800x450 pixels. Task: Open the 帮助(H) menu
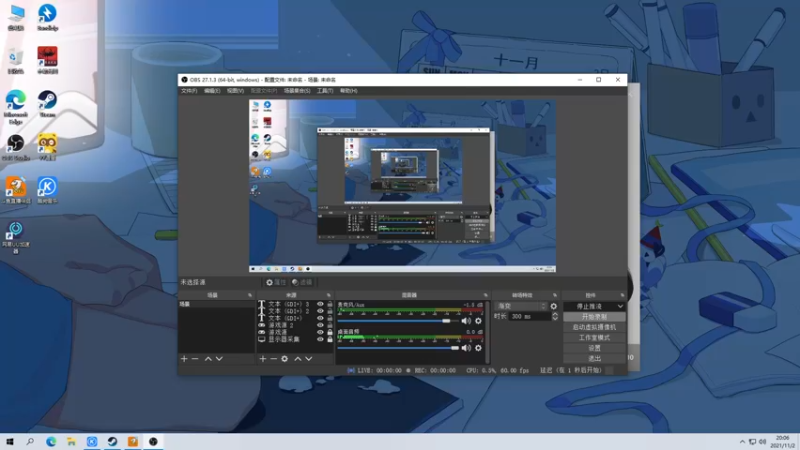click(x=348, y=90)
